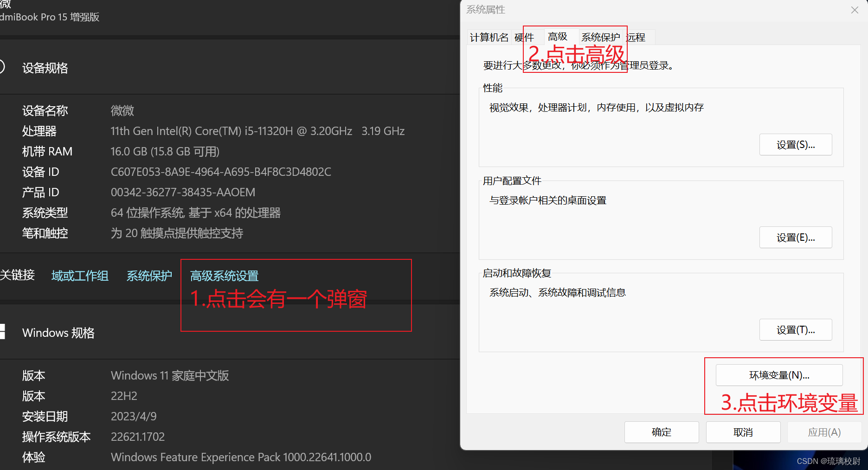Switch to the 系统保护 tab
Screen dimensions: 868x470
[x=600, y=37]
